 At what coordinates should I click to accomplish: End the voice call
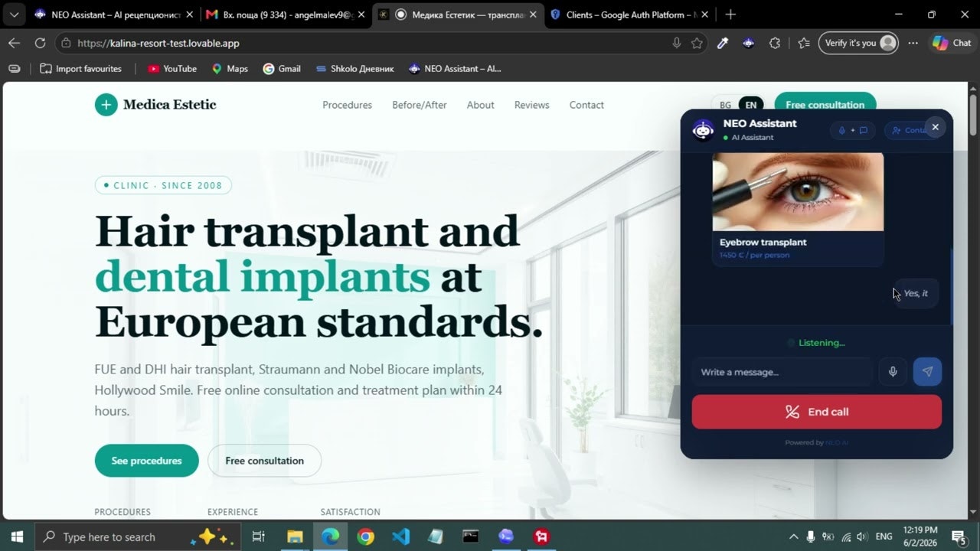(x=817, y=412)
